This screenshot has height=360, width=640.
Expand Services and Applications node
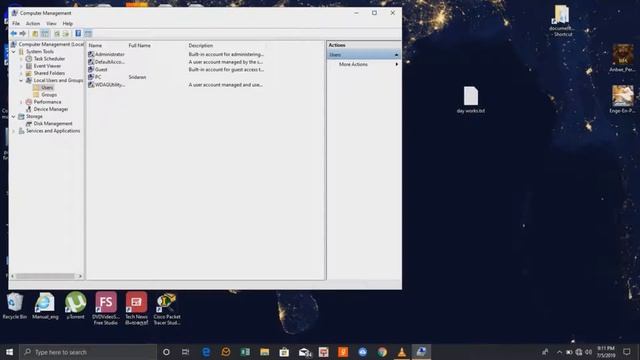(x=14, y=131)
